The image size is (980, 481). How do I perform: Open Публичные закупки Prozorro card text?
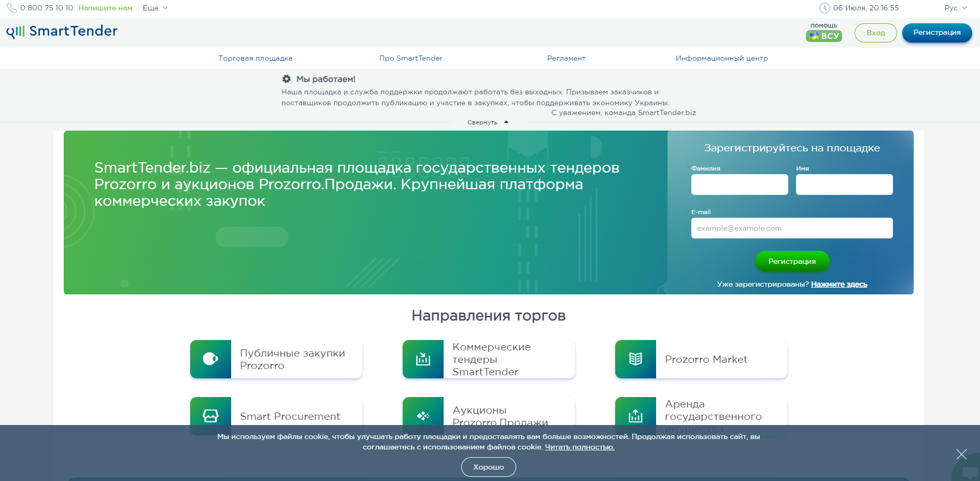pos(292,359)
